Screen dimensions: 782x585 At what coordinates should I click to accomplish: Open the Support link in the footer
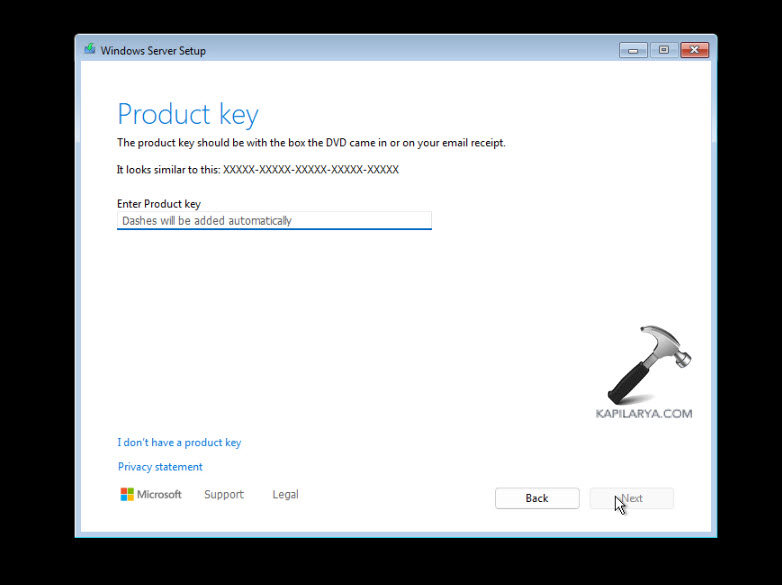224,494
